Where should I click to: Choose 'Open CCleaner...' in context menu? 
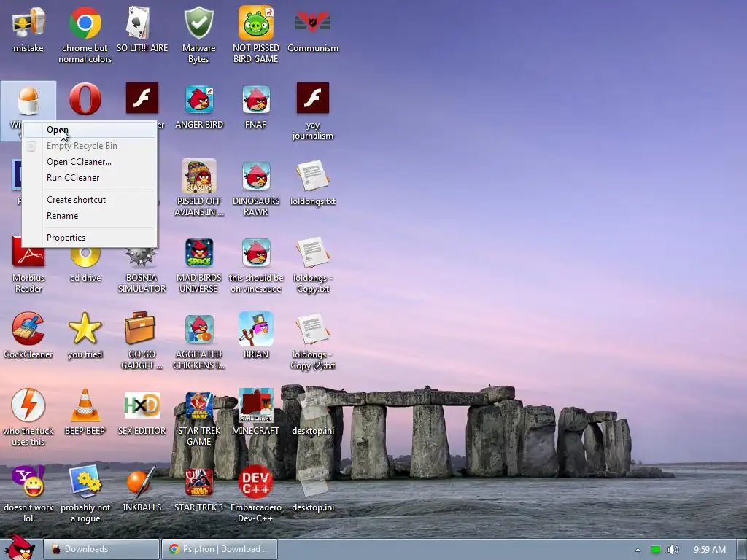click(x=90, y=161)
